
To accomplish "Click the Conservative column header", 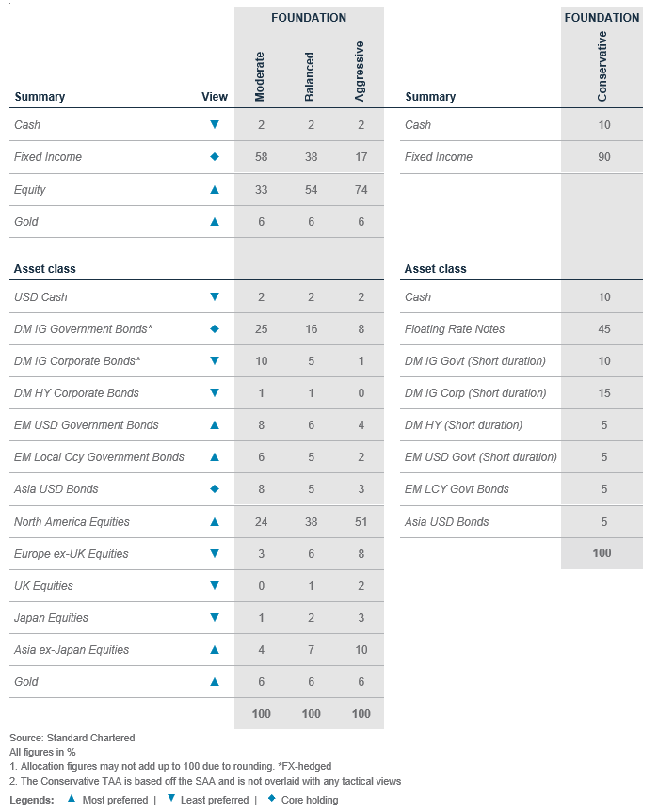I will point(602,67).
